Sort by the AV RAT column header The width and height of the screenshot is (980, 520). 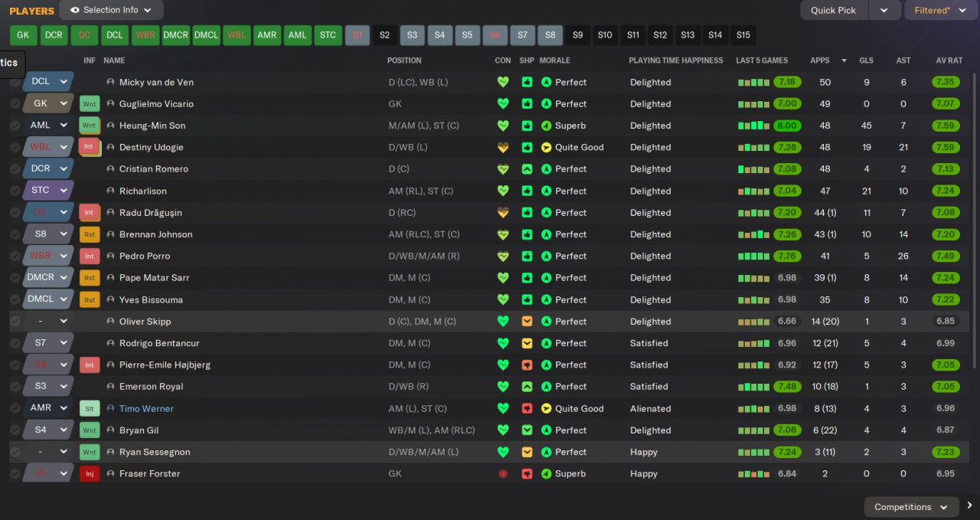(x=949, y=61)
